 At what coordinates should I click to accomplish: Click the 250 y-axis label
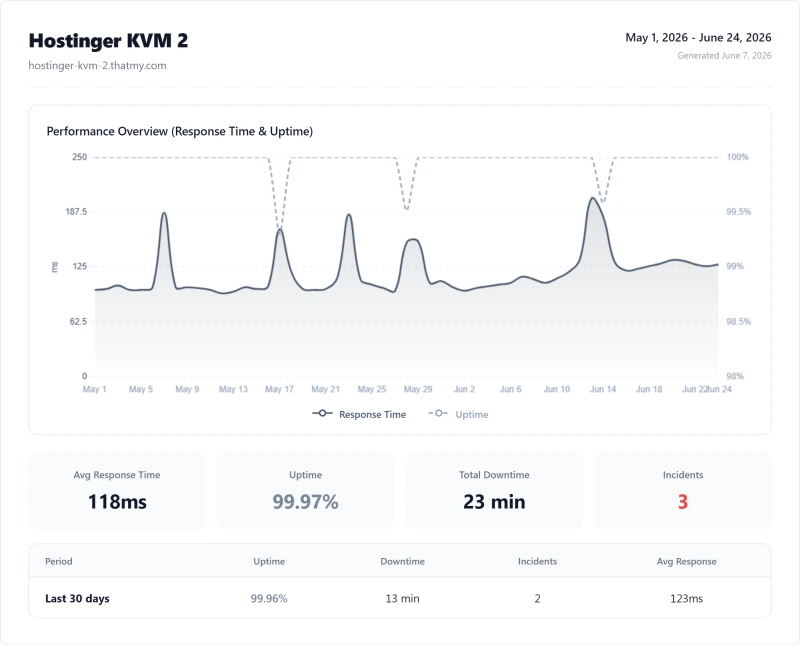[80, 157]
